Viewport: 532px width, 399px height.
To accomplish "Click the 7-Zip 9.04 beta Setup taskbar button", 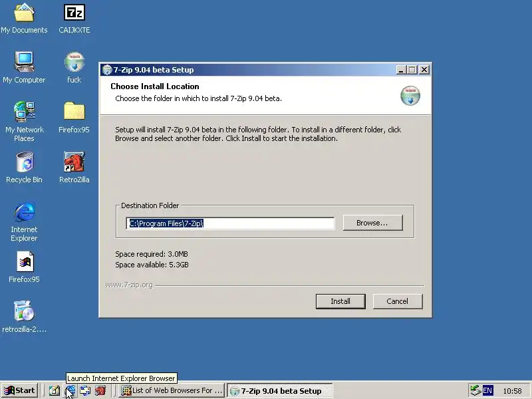I will [x=279, y=391].
